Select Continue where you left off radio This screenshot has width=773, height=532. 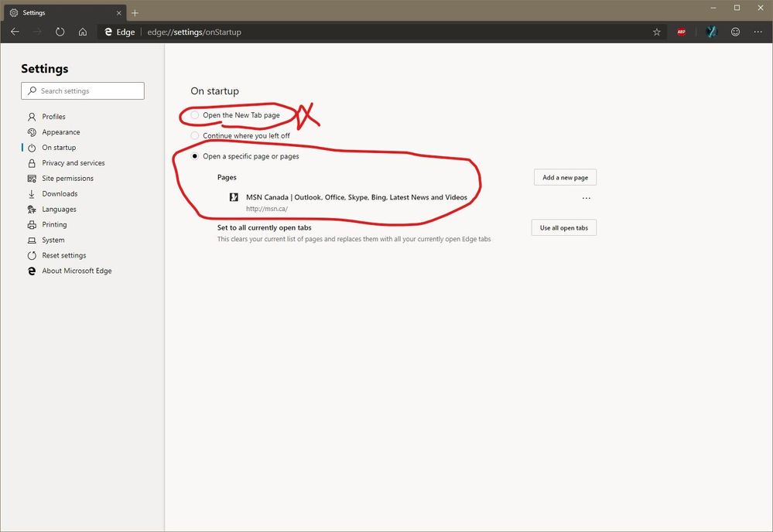(x=195, y=135)
